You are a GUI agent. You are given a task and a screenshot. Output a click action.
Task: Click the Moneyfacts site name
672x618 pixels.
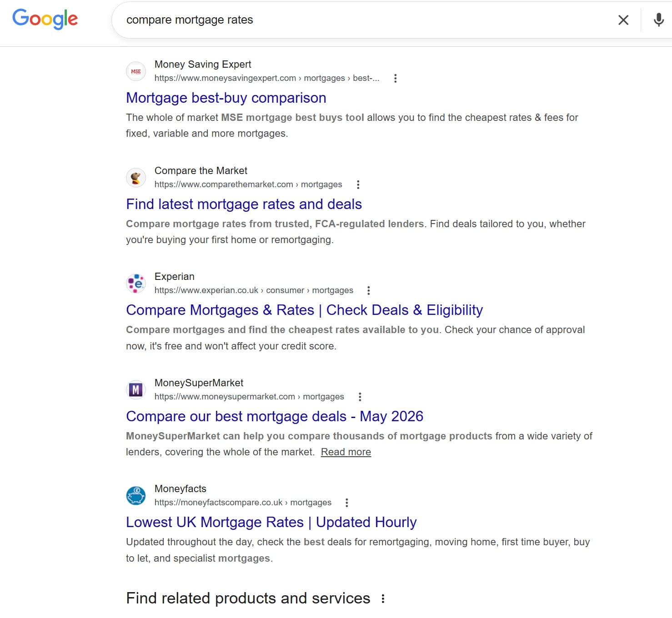(181, 489)
